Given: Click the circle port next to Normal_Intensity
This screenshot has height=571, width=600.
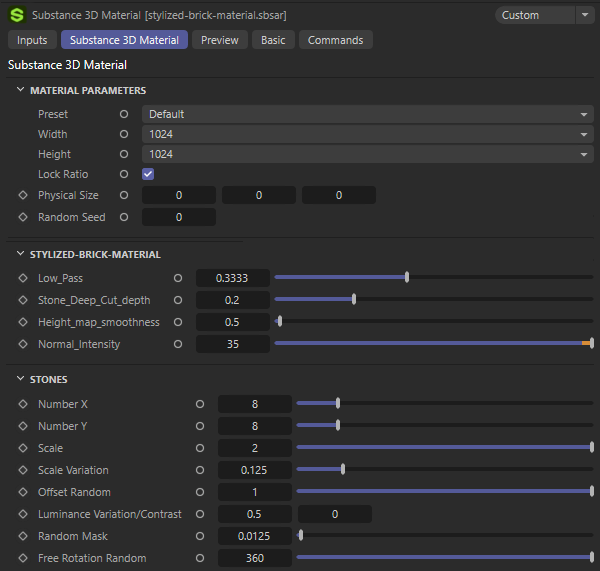Looking at the screenshot, I should coord(178,344).
